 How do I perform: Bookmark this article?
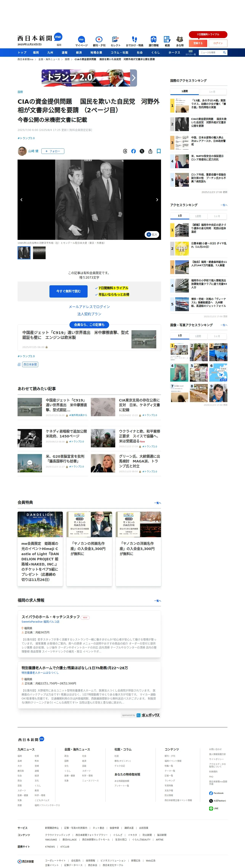[159, 151]
